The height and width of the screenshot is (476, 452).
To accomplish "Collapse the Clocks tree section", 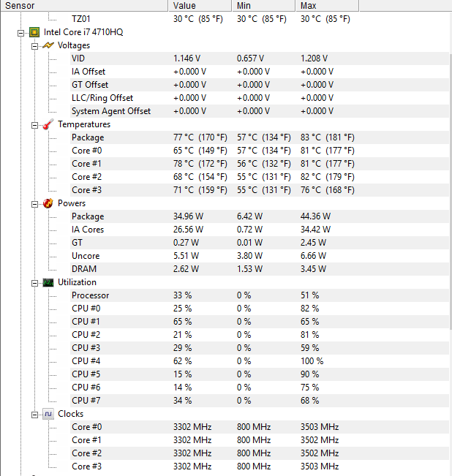I will (x=34, y=414).
